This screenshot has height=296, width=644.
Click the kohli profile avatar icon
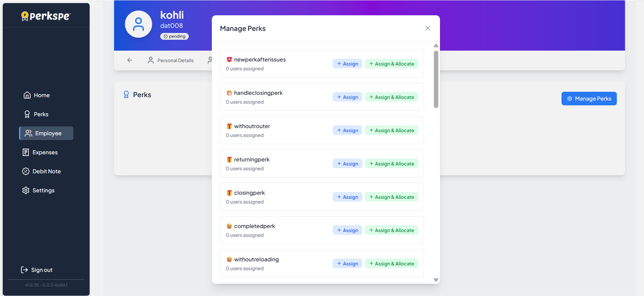tap(139, 24)
